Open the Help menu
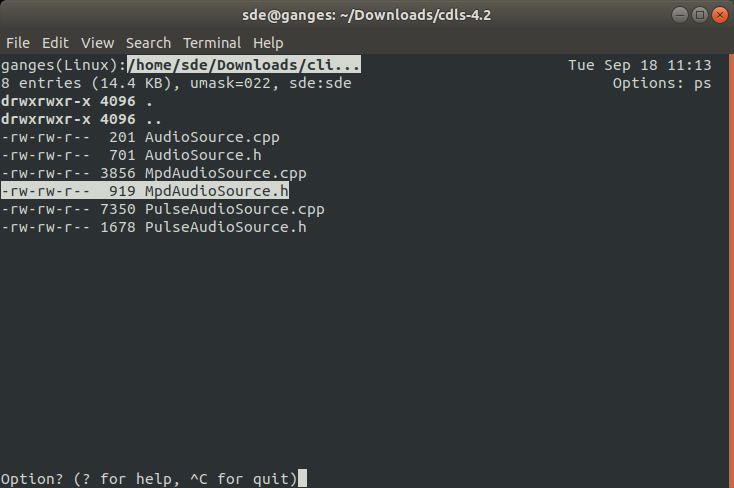This screenshot has width=734, height=488. (x=268, y=43)
